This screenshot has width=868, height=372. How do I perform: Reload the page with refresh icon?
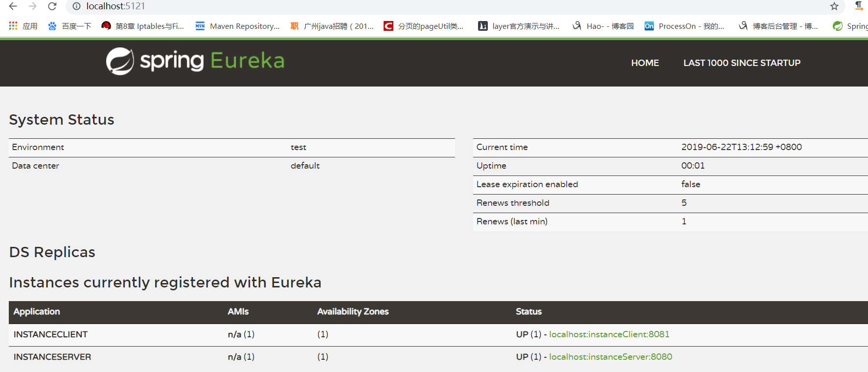(52, 6)
